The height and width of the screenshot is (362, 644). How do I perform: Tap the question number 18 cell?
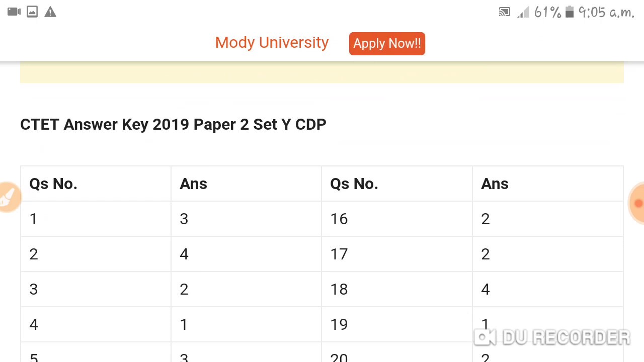coord(339,290)
